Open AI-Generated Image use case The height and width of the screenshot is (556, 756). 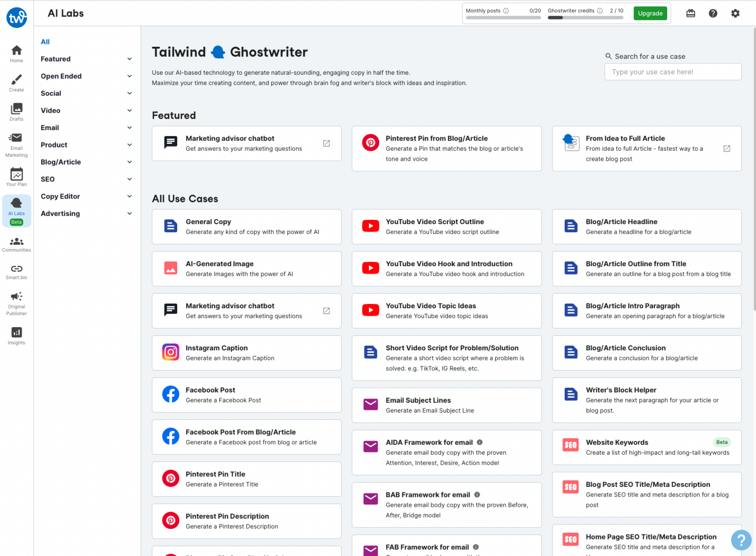tap(247, 269)
